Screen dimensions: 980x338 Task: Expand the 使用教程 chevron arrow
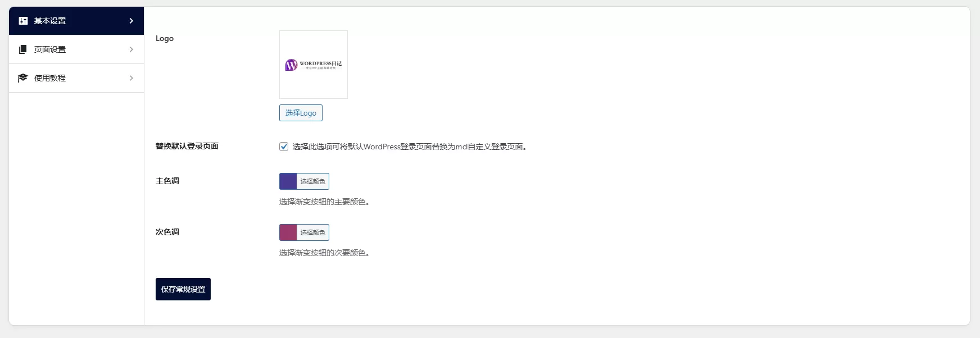pos(131,78)
